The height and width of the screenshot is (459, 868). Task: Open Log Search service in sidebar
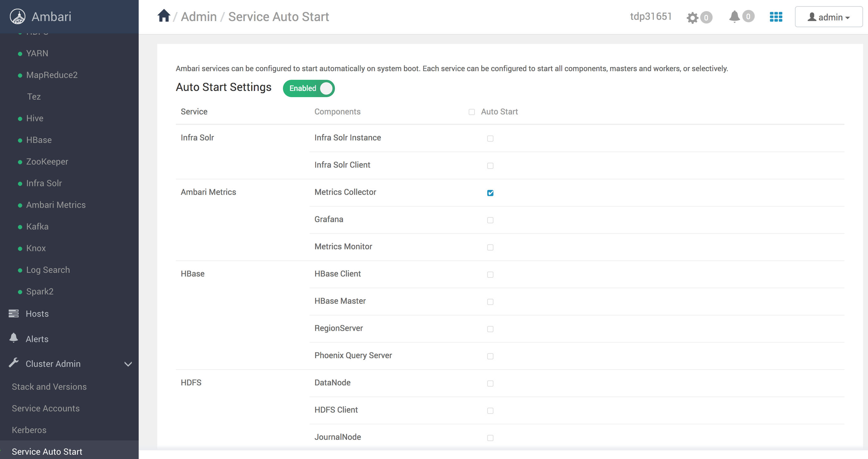pyautogui.click(x=48, y=270)
